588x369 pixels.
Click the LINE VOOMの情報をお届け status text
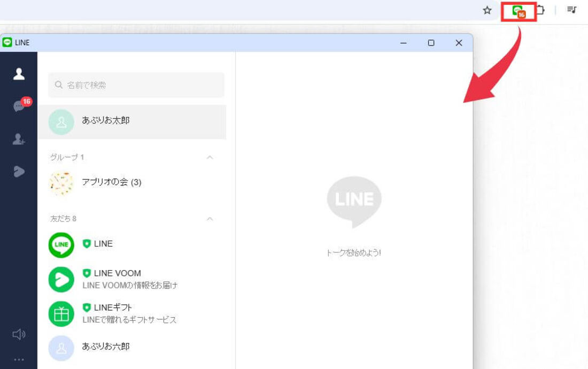[x=130, y=286]
